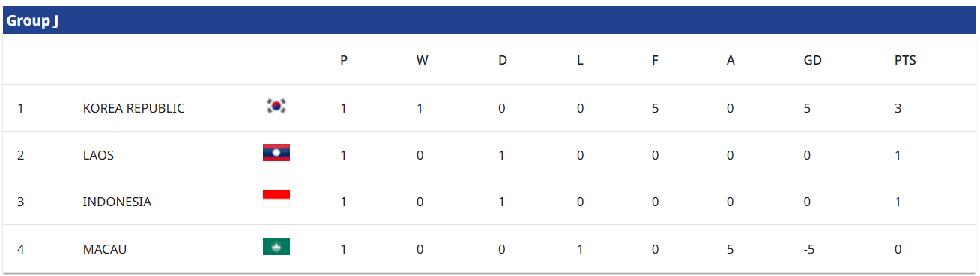Select the P column header
980x276 pixels.
click(x=344, y=61)
